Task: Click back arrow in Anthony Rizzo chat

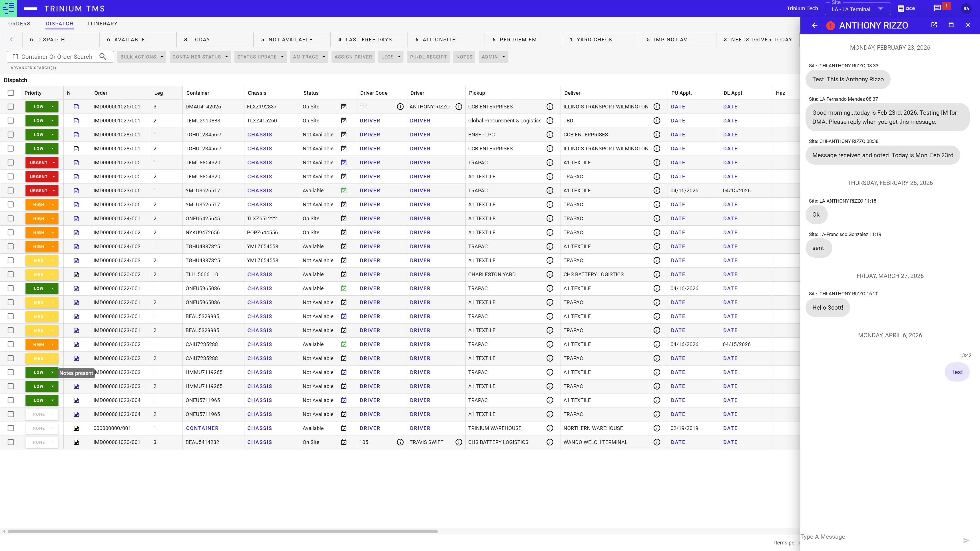Action: click(814, 25)
